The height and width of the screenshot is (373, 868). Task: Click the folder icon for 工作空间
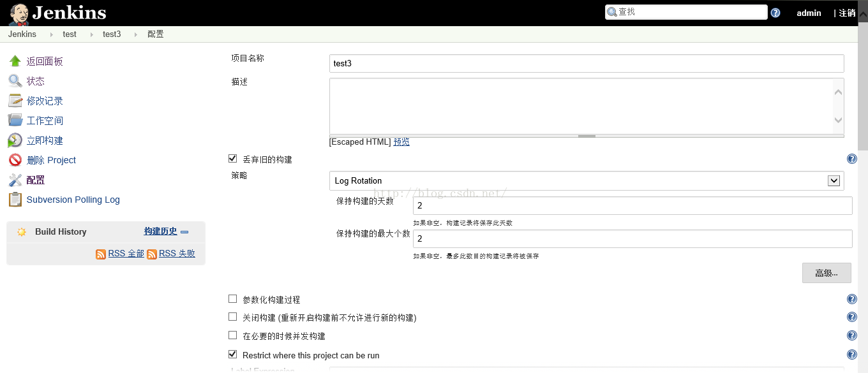click(x=15, y=121)
